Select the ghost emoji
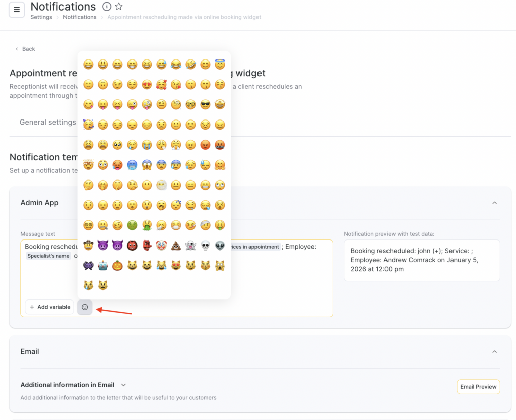The image size is (516, 420). tap(190, 246)
